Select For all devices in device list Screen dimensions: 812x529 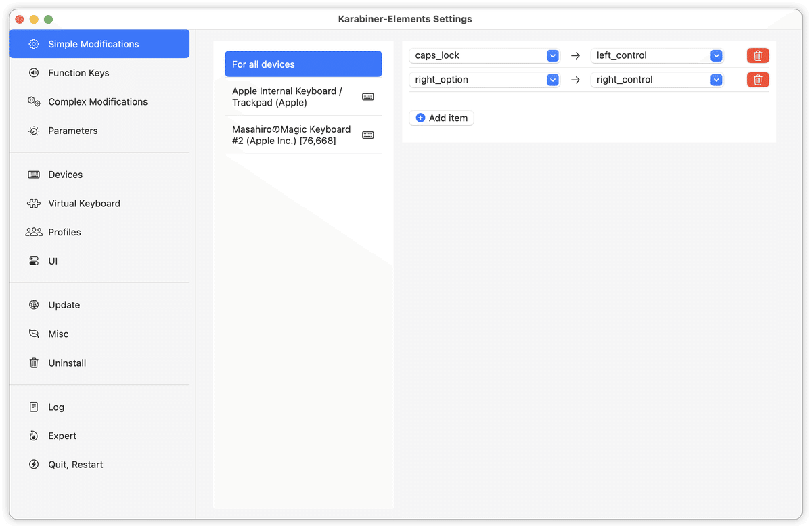click(303, 64)
